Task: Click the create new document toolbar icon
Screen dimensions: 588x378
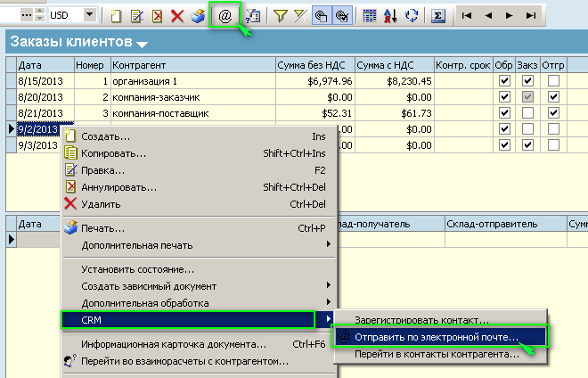Action: 116,16
